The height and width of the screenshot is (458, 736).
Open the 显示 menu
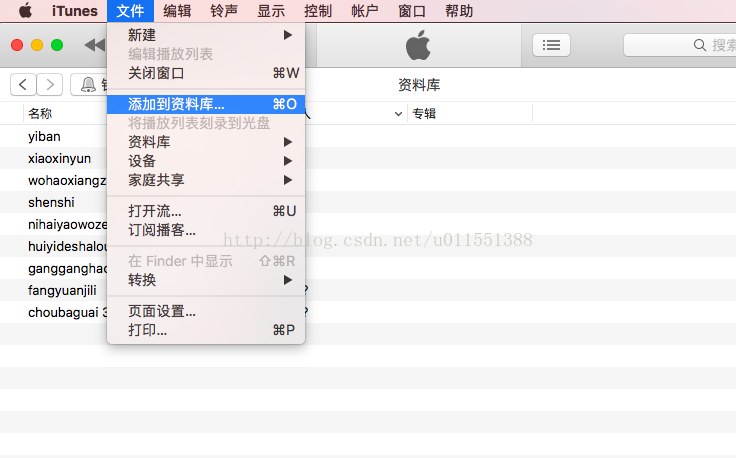click(271, 11)
